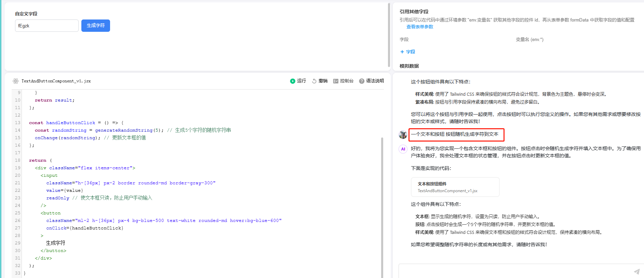Select the TextAndButtonComponent_v1.jsx editor title

tap(56, 81)
